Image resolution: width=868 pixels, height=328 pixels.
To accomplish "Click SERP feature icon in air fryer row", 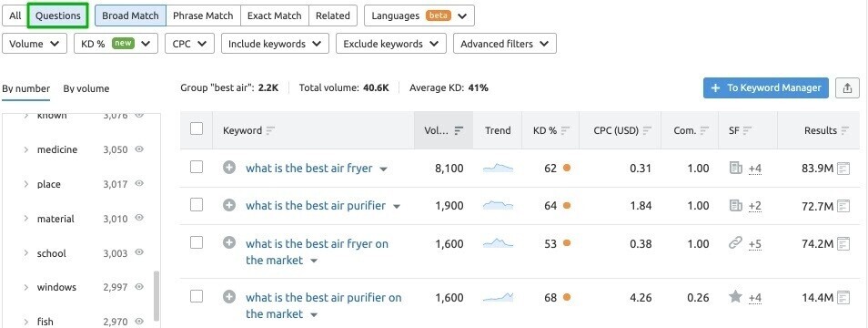I will click(x=736, y=168).
